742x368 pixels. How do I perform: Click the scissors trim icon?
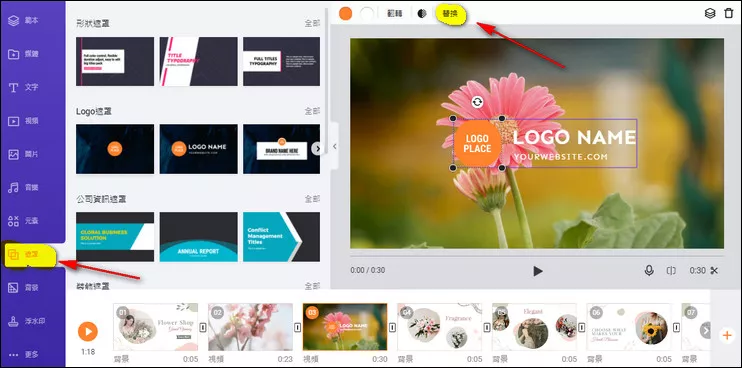[714, 271]
